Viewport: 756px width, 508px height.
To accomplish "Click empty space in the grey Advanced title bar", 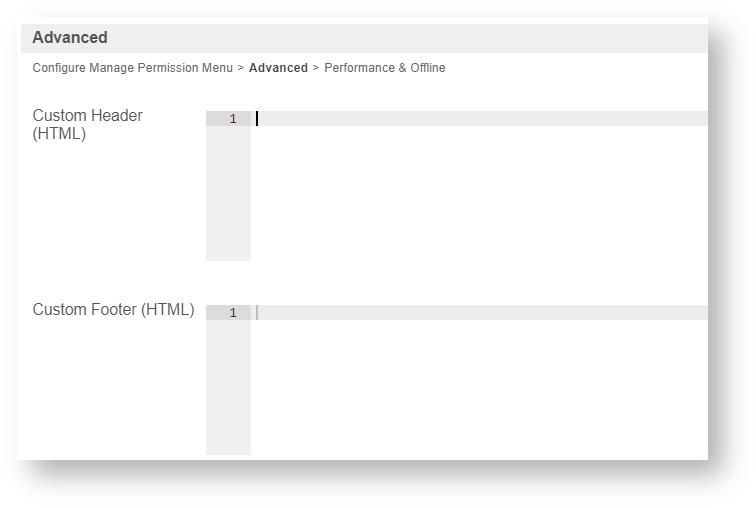I will coord(400,38).
